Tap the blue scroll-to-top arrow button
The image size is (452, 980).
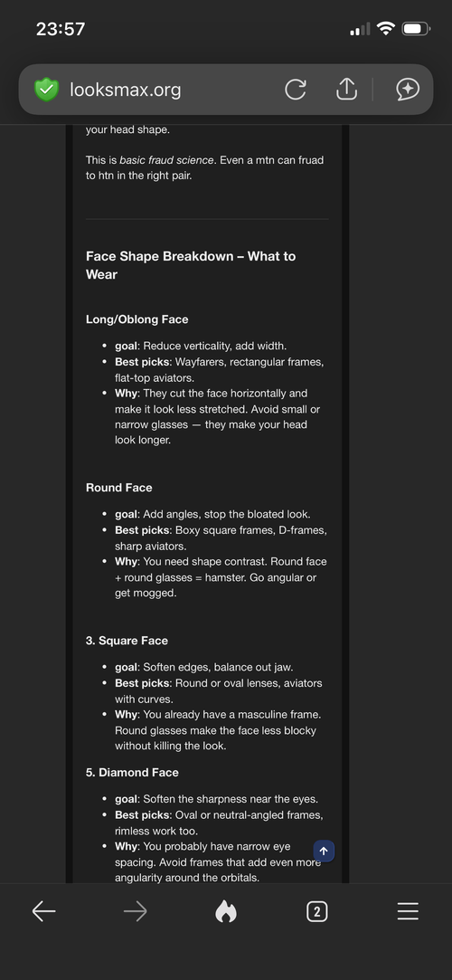pos(324,851)
